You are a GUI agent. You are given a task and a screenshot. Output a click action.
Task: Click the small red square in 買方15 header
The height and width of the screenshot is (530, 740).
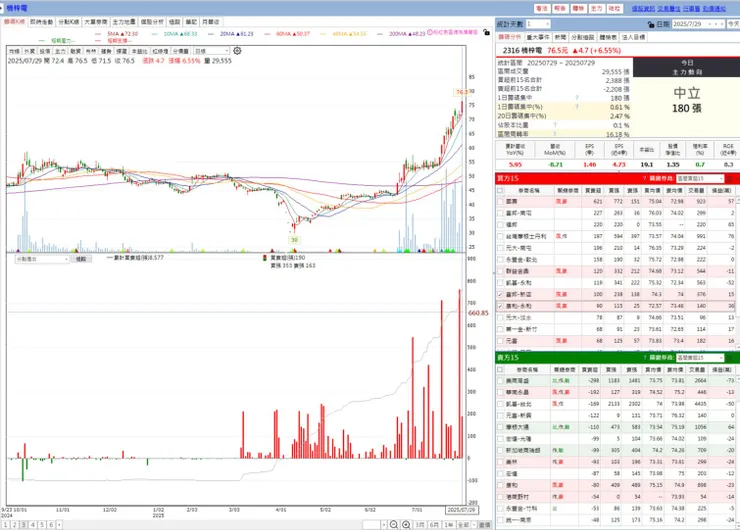tap(730, 179)
